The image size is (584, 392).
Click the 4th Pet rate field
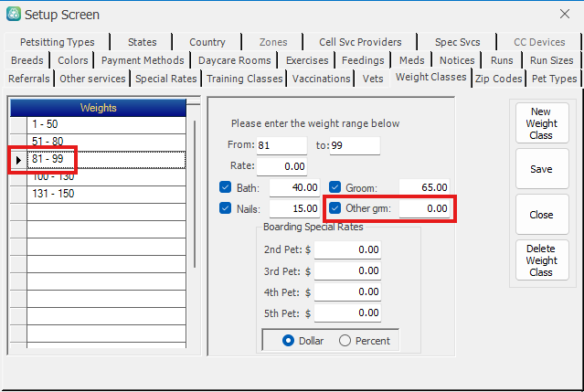[347, 291]
